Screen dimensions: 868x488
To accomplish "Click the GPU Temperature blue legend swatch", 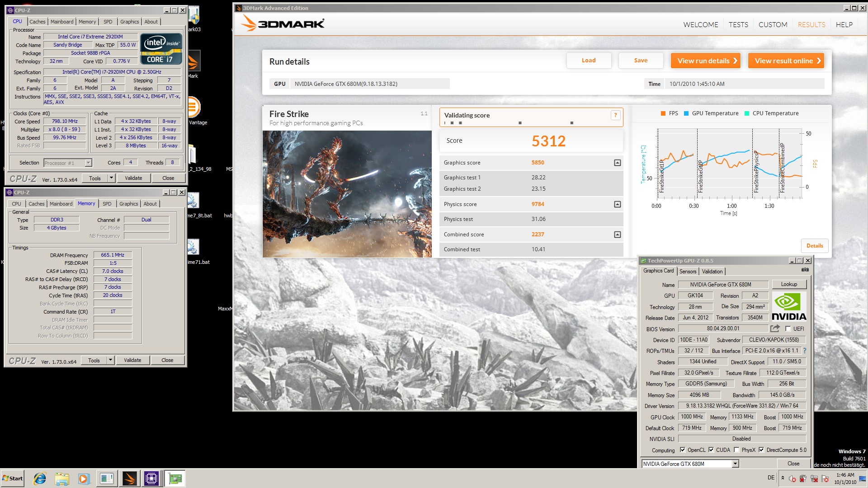I will coord(686,113).
